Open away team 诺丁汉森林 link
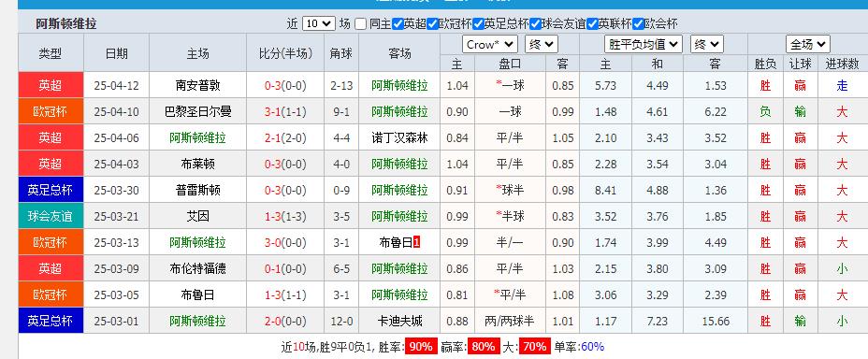This screenshot has width=868, height=359. 399,137
